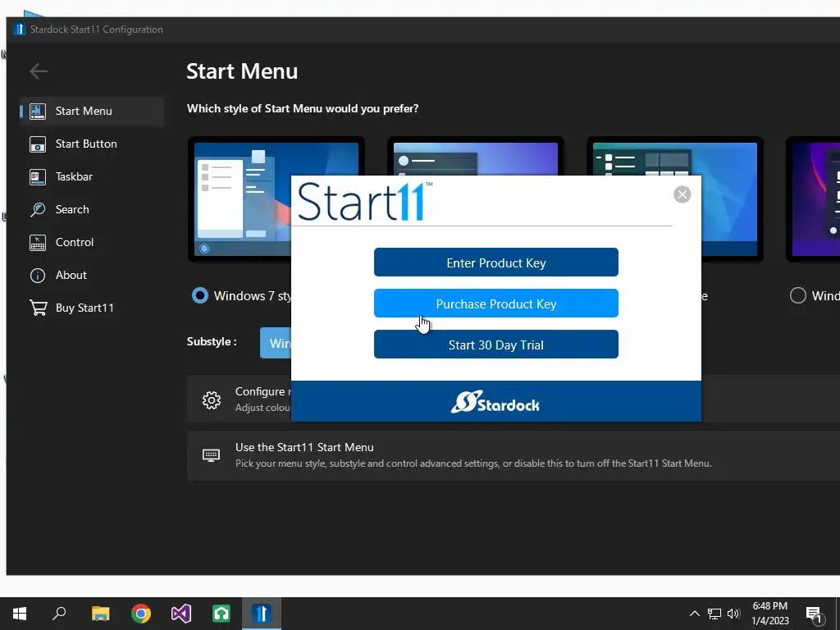This screenshot has width=840, height=630.
Task: Click the network tray icon
Action: pyautogui.click(x=714, y=614)
